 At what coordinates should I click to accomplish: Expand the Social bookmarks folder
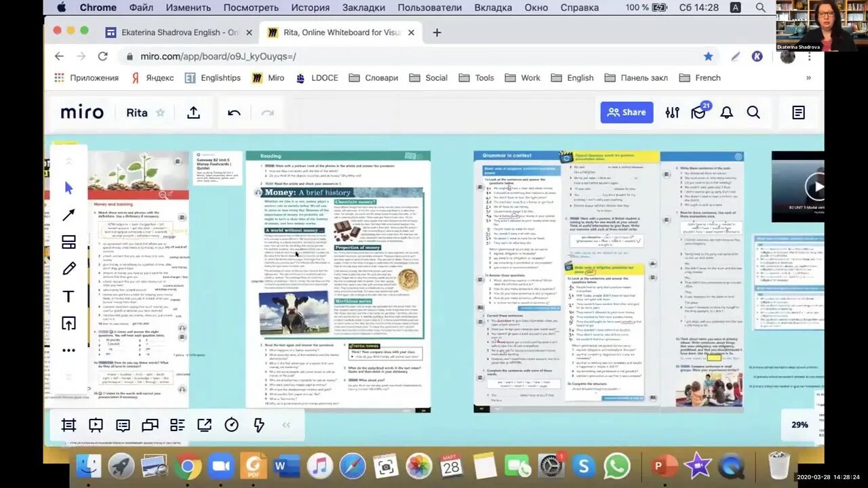(428, 78)
